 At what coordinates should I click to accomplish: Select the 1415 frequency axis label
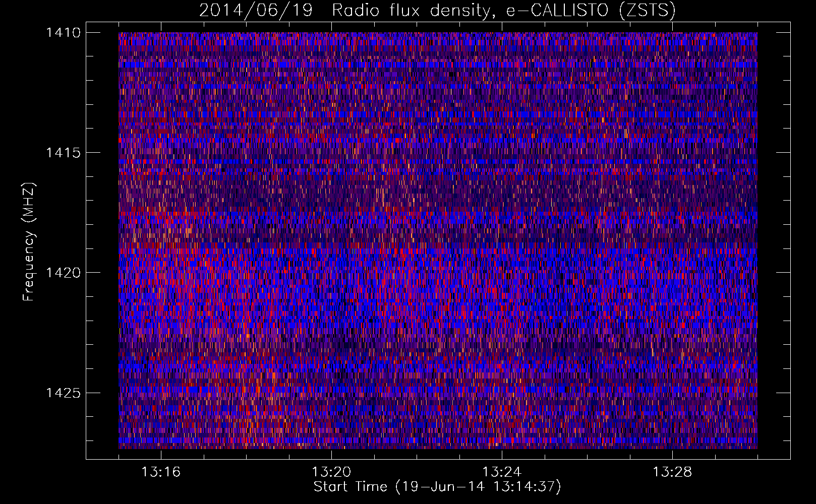[x=63, y=153]
